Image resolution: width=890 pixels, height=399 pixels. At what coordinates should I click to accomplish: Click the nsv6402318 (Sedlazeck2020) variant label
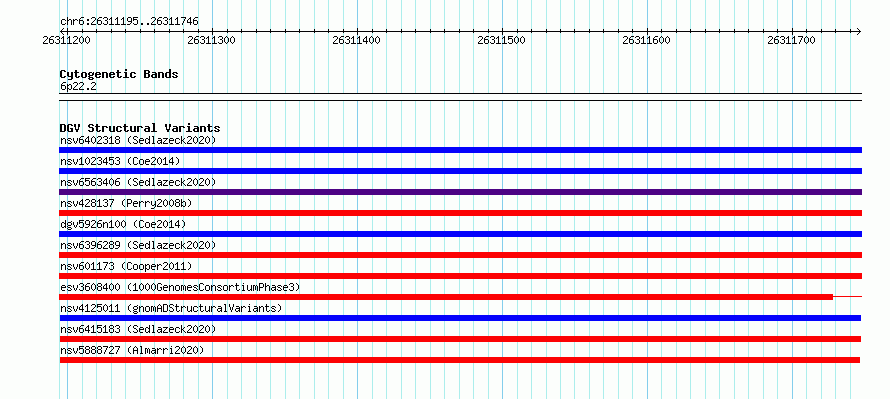(138, 140)
